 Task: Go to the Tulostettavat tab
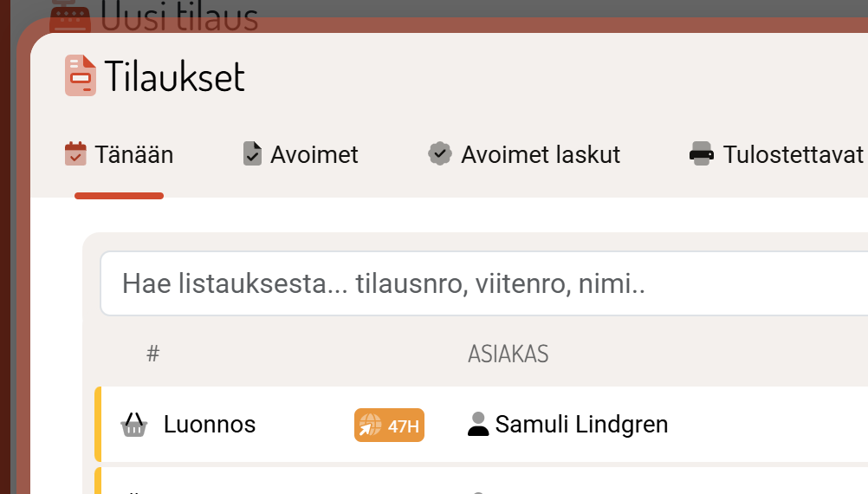(793, 155)
